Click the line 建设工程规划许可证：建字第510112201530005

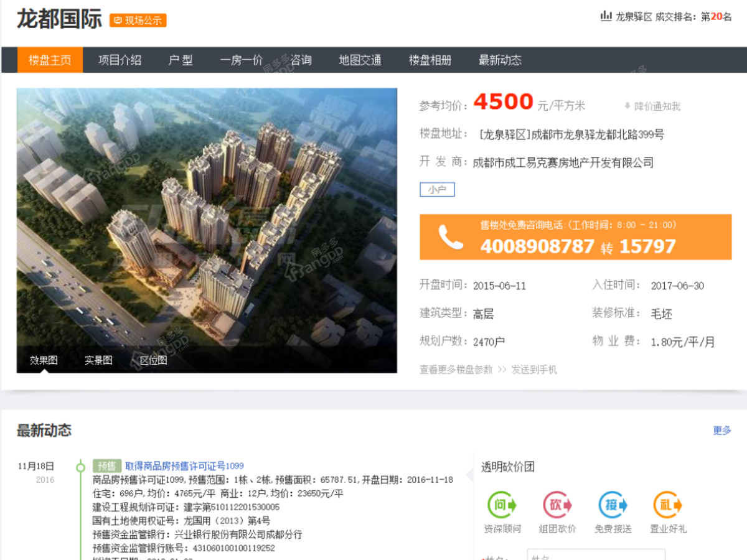[x=186, y=507]
